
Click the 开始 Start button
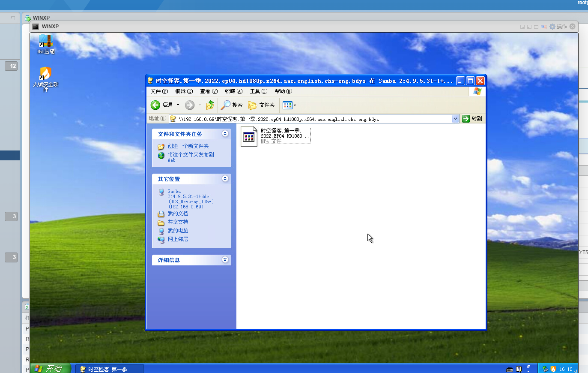pos(50,368)
